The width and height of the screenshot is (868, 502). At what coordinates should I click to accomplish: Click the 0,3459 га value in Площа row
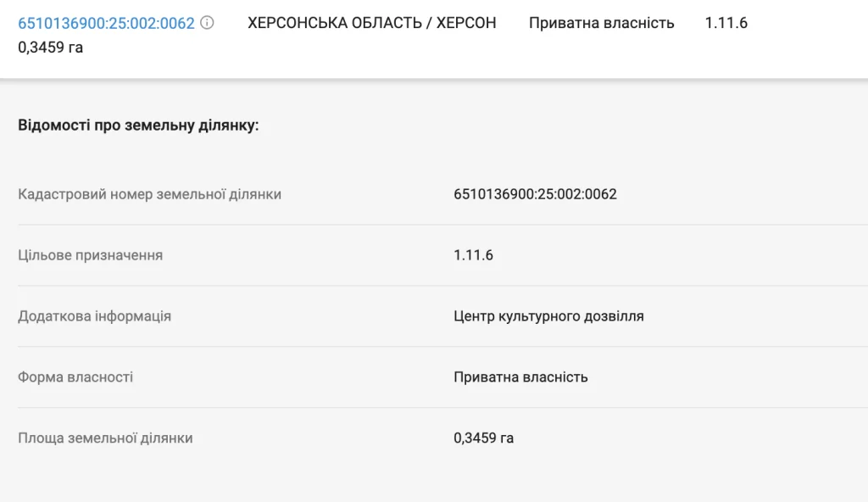[x=483, y=438]
